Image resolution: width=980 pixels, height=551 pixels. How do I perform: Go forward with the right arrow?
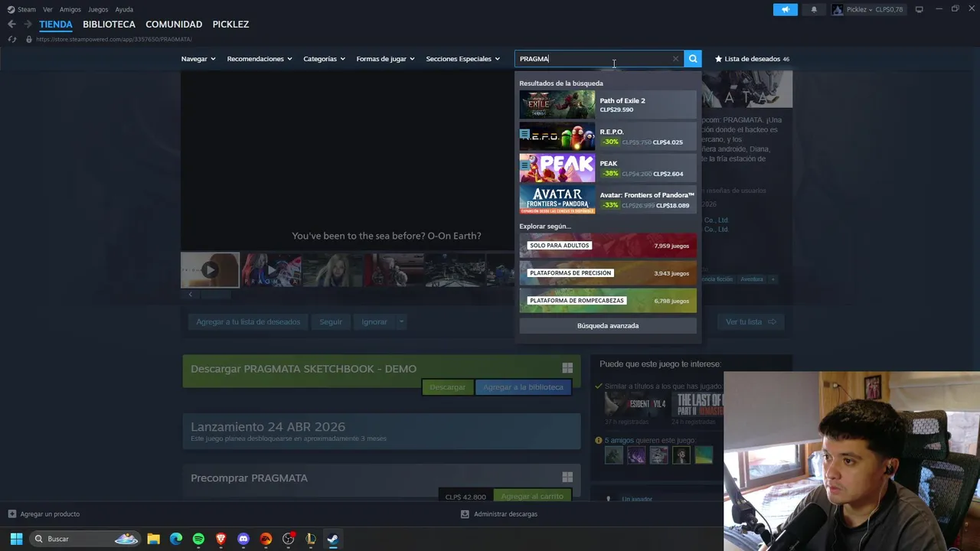coord(28,24)
